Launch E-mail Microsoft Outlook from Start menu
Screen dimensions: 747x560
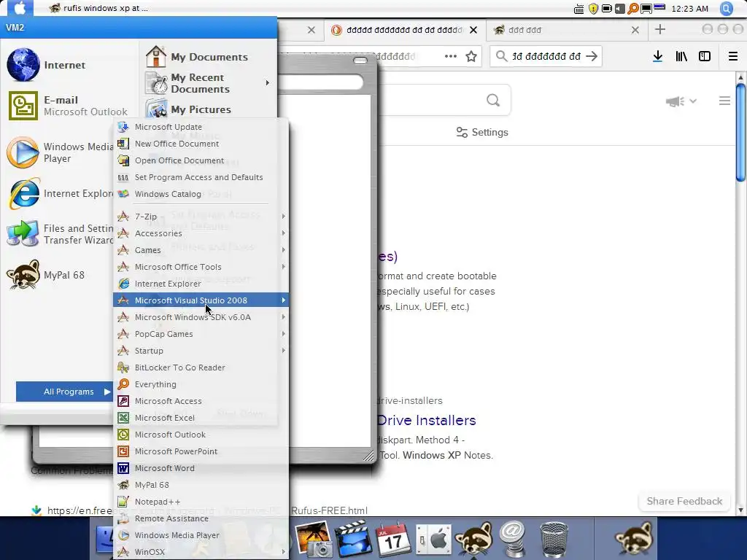coord(68,106)
